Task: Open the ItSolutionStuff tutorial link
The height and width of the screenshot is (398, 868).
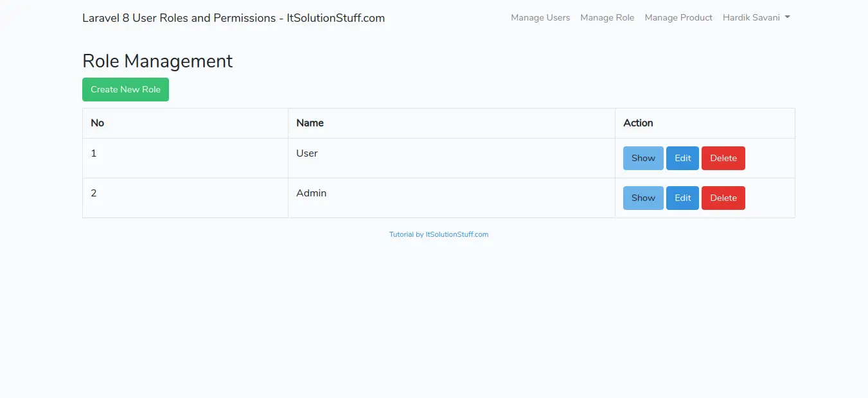Action: point(438,234)
